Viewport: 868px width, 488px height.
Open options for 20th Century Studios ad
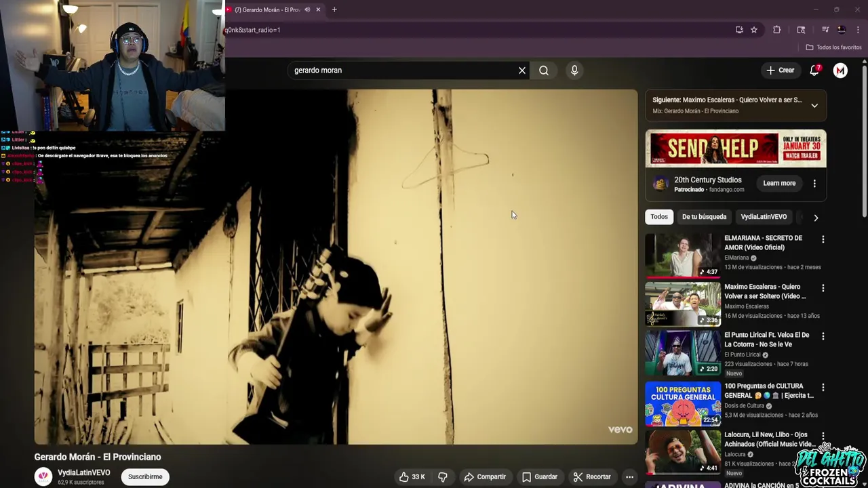pos(814,183)
